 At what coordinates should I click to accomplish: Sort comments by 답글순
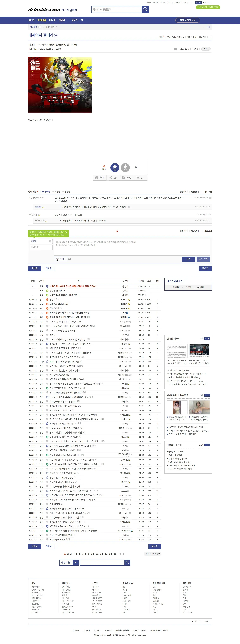click(x=66, y=192)
